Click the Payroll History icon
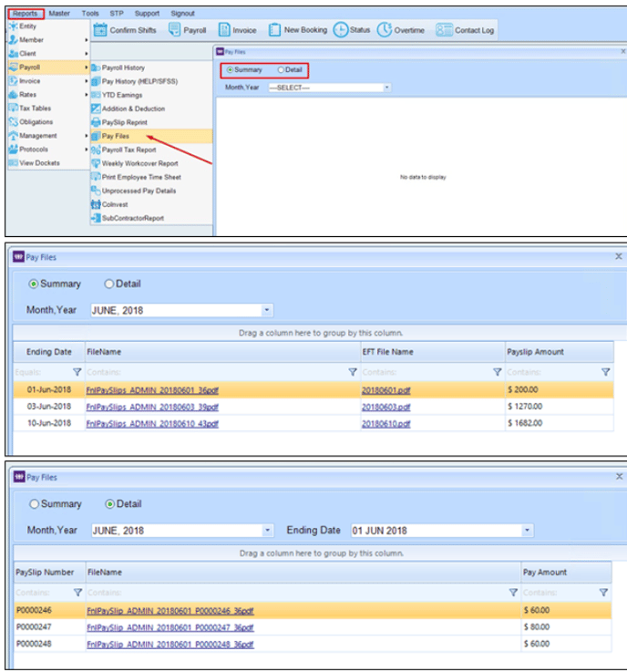 [96, 67]
